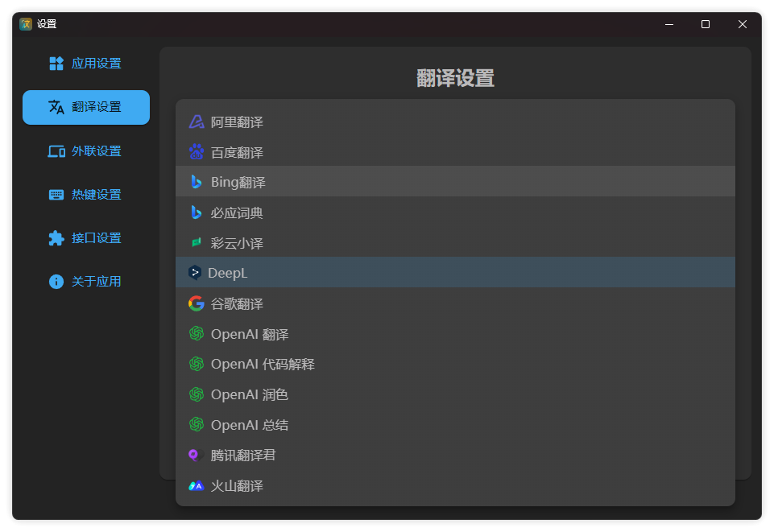Click the Volcano 火山翻译 logo icon
Viewport: 774px width, 532px height.
[x=197, y=486]
